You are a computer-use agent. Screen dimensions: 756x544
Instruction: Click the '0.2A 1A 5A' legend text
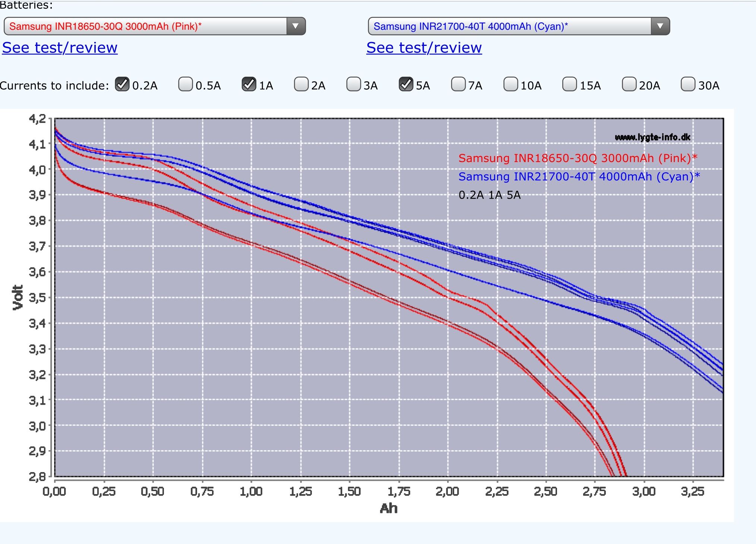[490, 195]
